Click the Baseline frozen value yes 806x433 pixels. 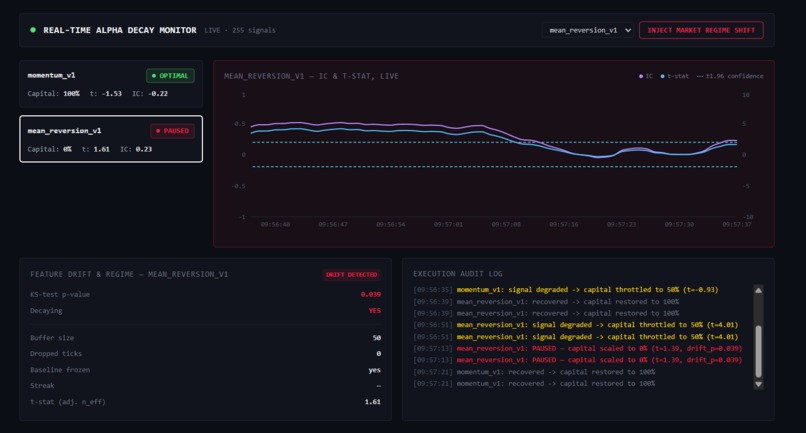375,370
